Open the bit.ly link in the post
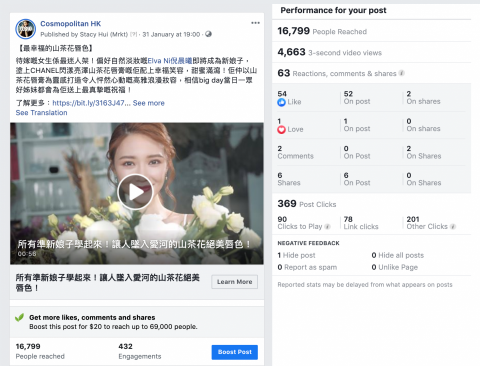The height and width of the screenshot is (366, 480). pyautogui.click(x=91, y=103)
